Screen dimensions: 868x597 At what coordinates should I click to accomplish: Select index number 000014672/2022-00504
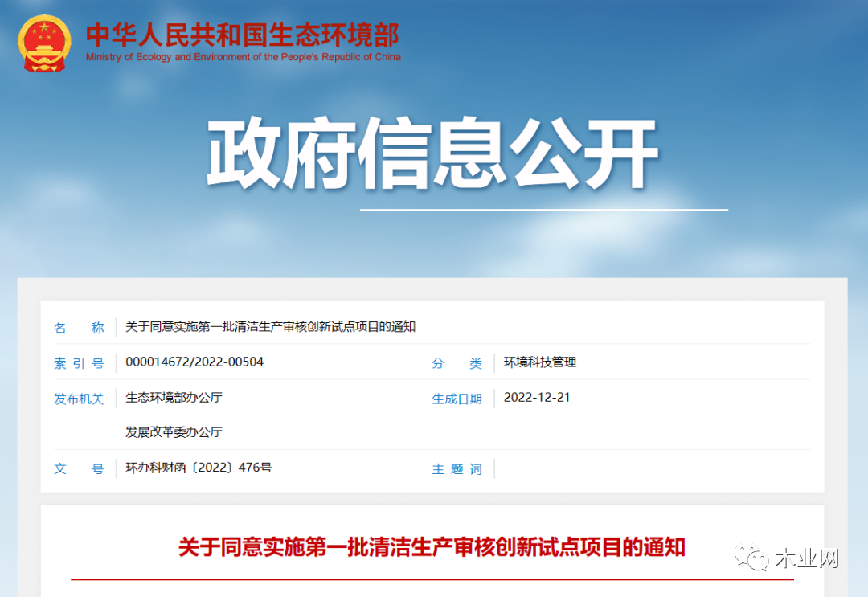(x=194, y=362)
